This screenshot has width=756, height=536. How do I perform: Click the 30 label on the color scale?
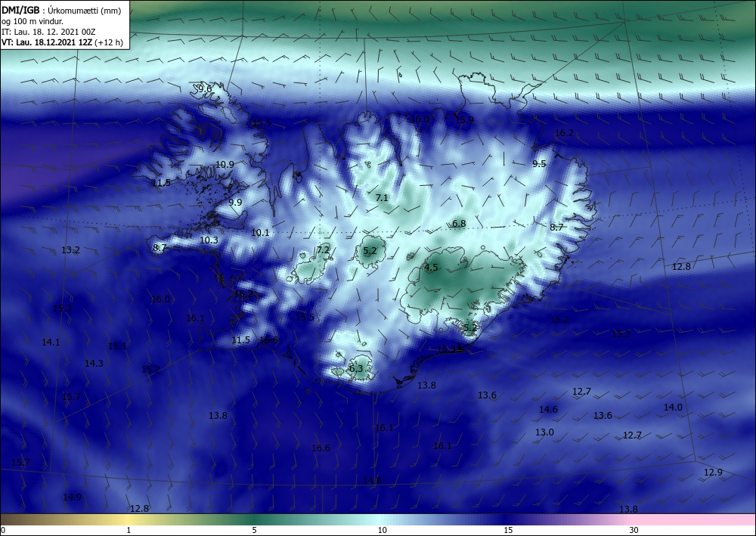tap(634, 531)
